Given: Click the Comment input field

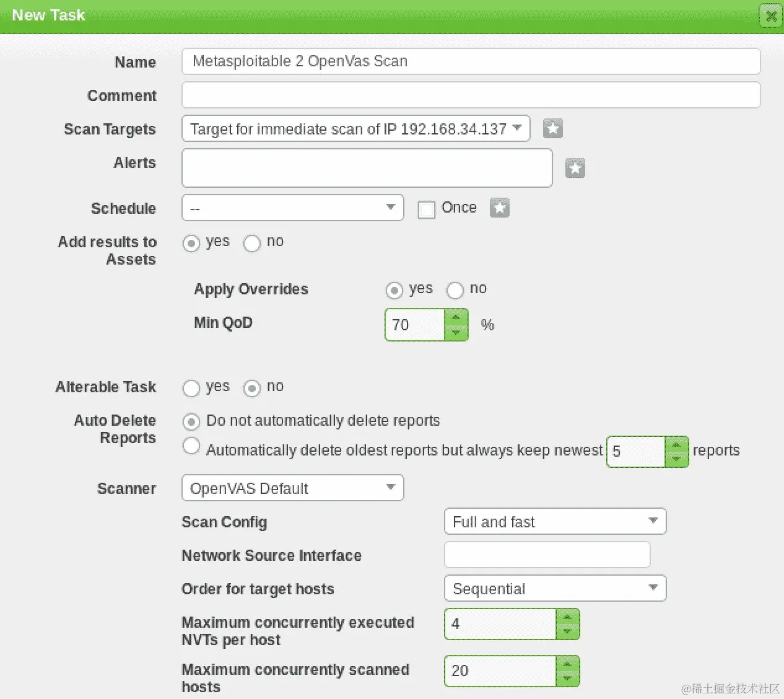Looking at the screenshot, I should click(x=471, y=95).
